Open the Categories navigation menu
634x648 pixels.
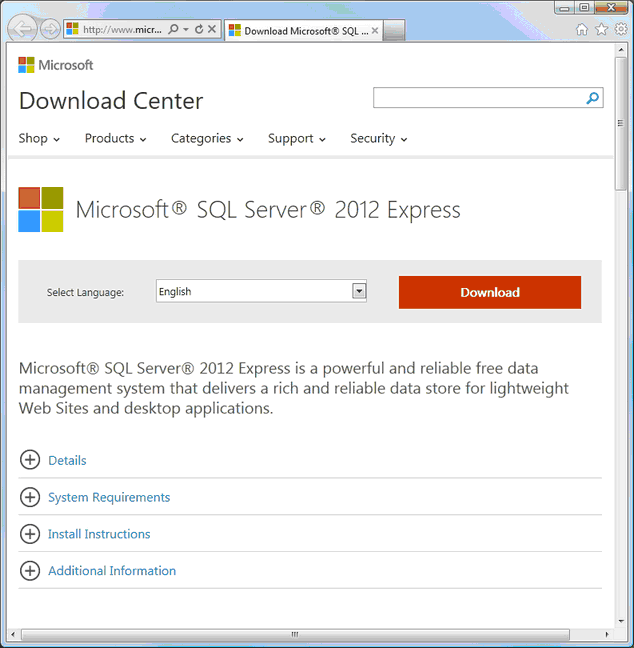[x=207, y=138]
